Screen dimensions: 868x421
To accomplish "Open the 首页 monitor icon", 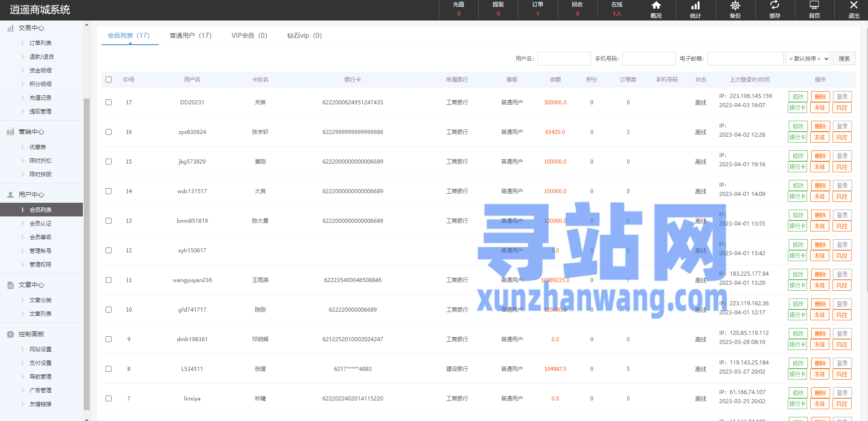I will click(814, 5).
